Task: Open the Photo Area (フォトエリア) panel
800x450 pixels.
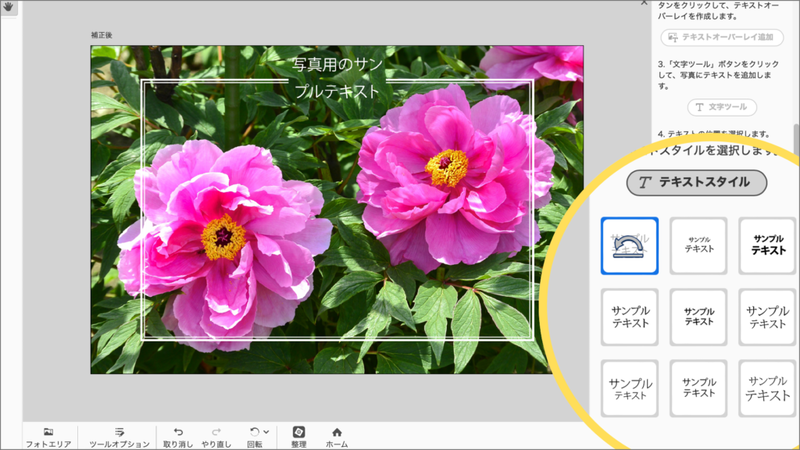Action: (48, 438)
